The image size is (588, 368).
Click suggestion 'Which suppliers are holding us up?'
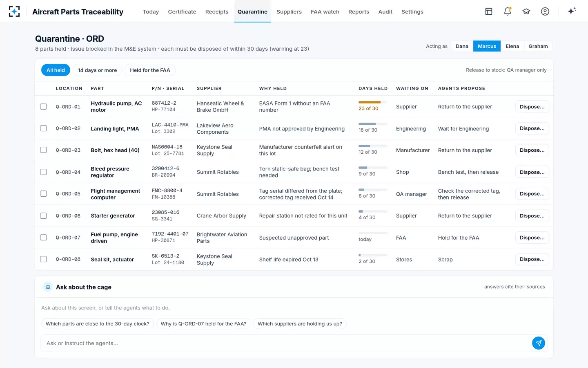click(300, 324)
